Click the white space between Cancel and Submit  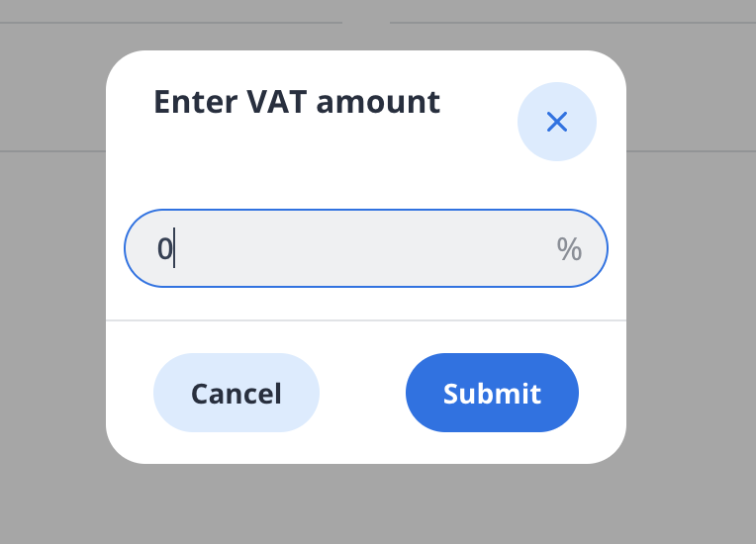coord(362,393)
